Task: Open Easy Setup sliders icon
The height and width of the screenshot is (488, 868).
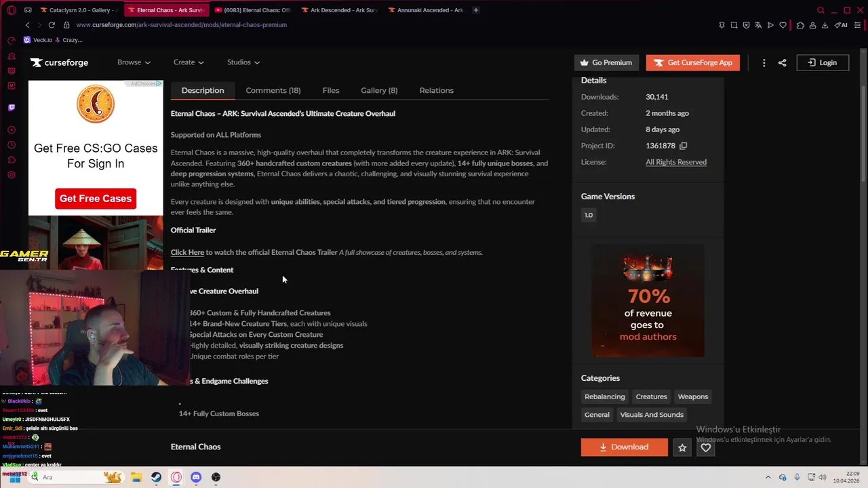Action: point(858,25)
